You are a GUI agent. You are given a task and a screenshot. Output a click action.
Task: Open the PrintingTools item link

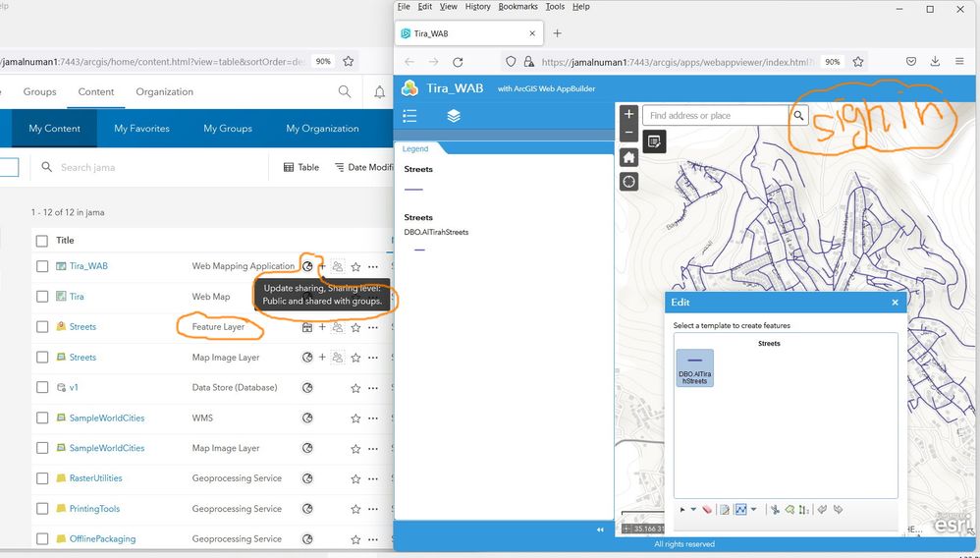point(94,509)
